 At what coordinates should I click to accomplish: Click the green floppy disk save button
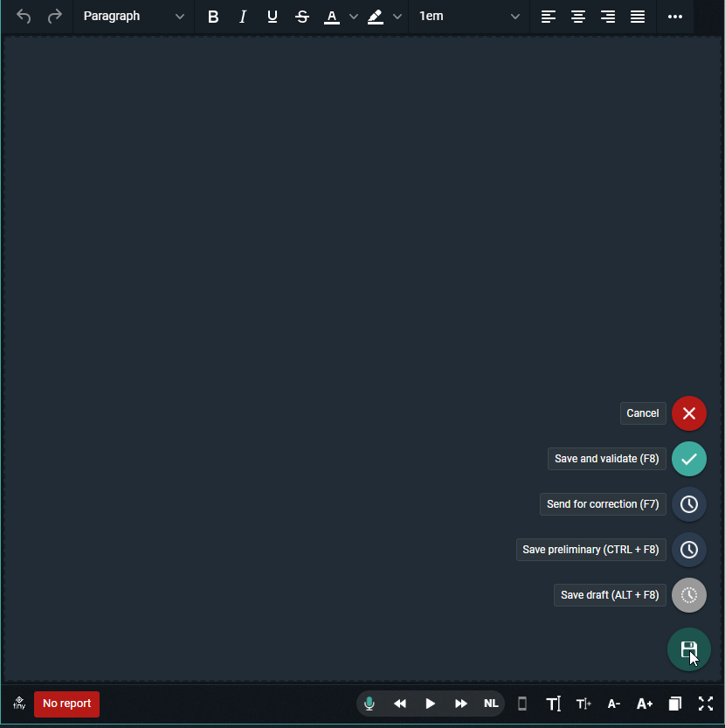click(x=688, y=649)
